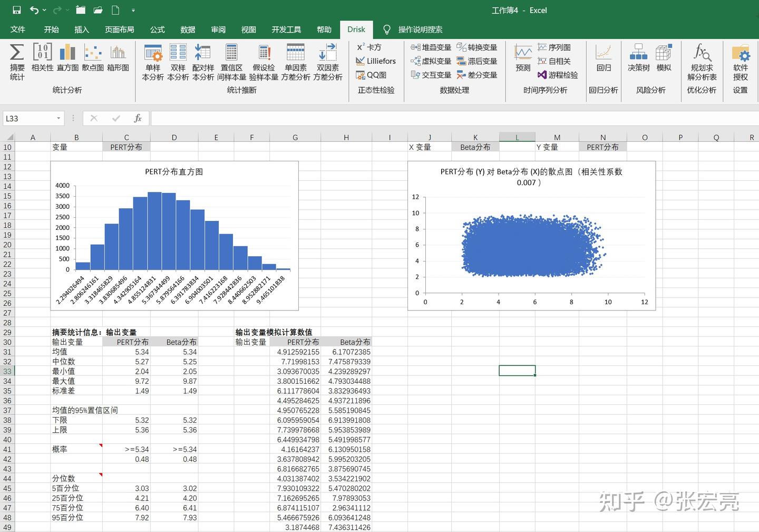Screen dimensions: 759x532
Task: Start the 模拟 simulation tool
Action: (x=664, y=61)
